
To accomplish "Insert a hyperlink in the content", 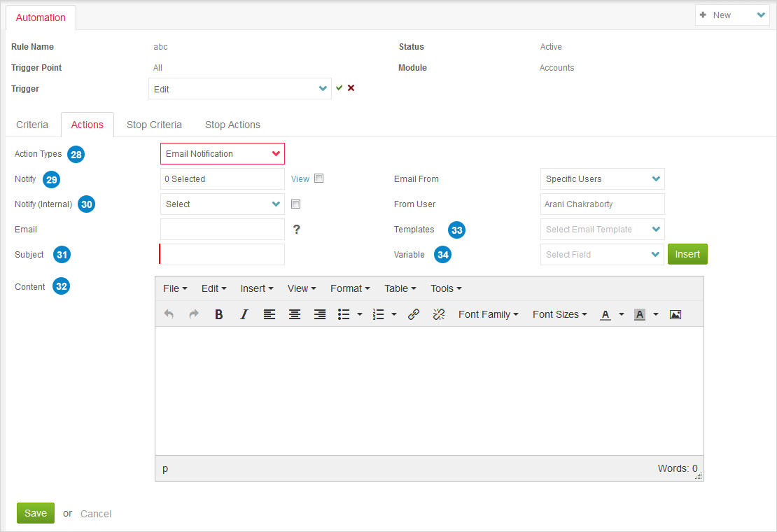I will pyautogui.click(x=413, y=314).
